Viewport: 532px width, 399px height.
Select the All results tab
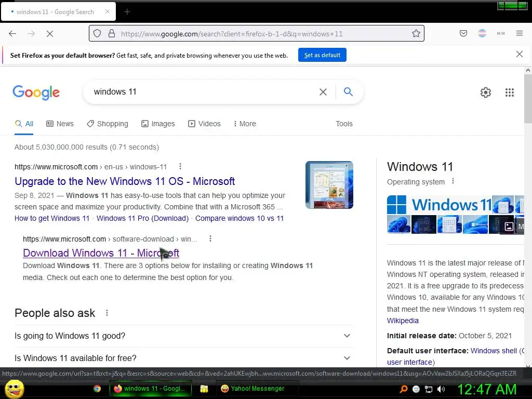[x=24, y=124]
